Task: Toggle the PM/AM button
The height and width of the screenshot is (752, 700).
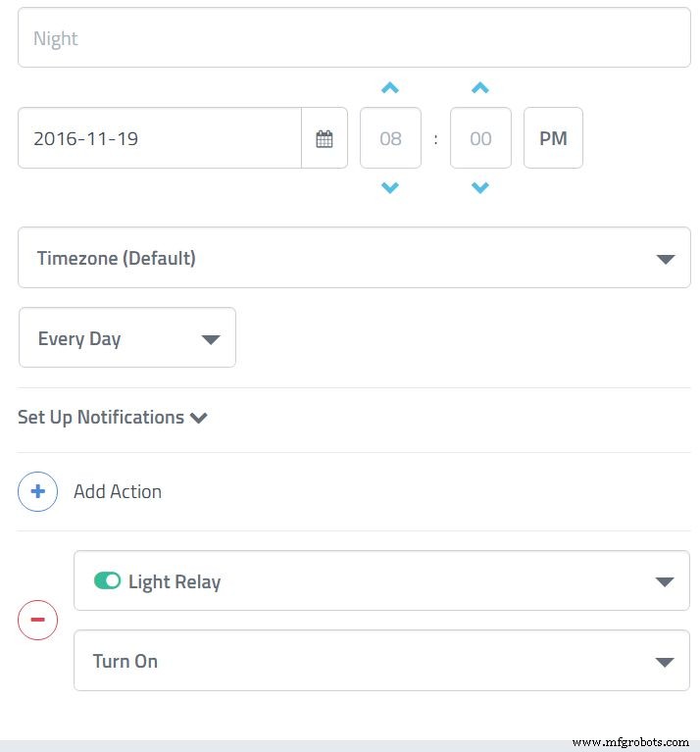Action: click(x=553, y=138)
